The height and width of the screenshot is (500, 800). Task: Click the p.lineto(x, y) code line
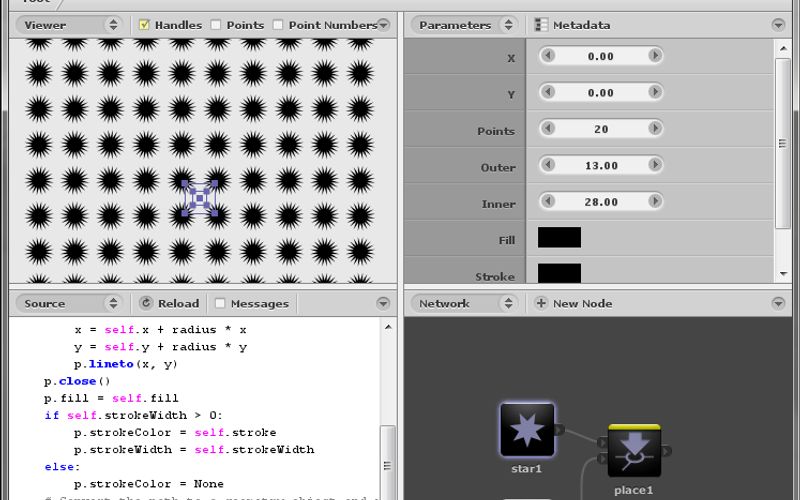[126, 364]
